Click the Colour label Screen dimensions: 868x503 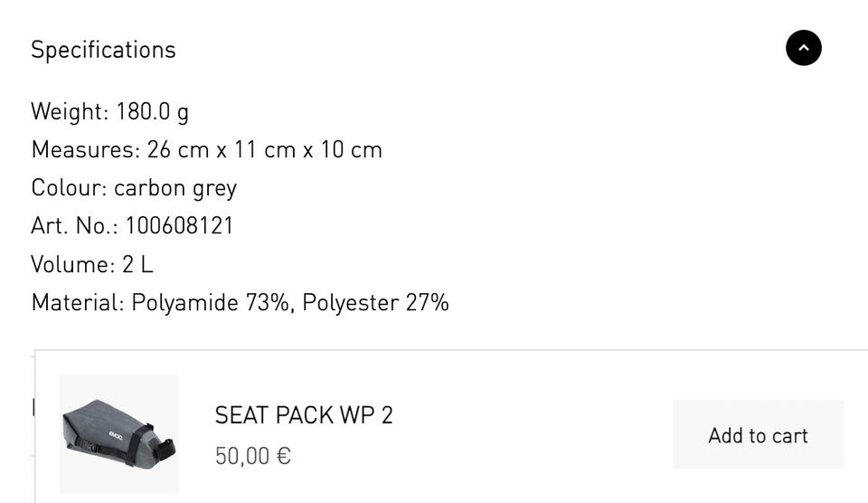pyautogui.click(x=69, y=187)
